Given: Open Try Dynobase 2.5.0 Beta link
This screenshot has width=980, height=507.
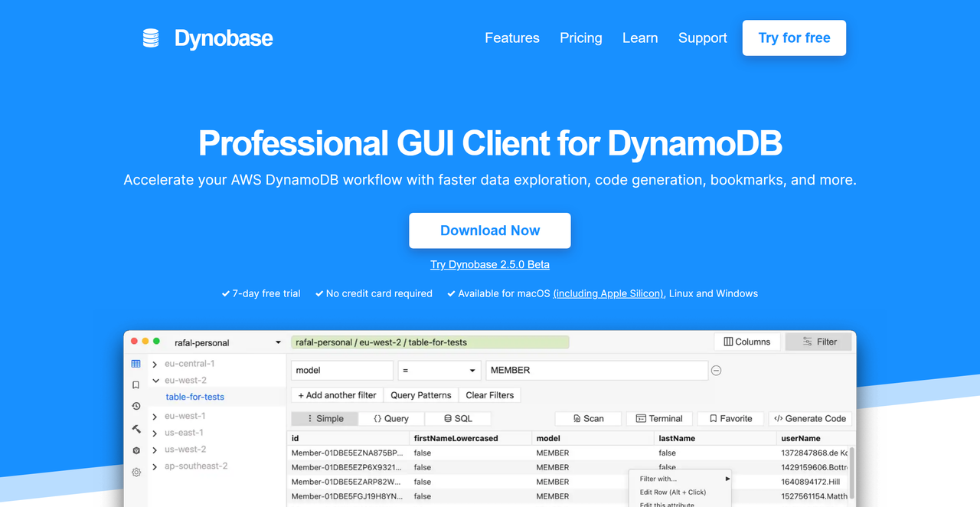Looking at the screenshot, I should pos(490,265).
